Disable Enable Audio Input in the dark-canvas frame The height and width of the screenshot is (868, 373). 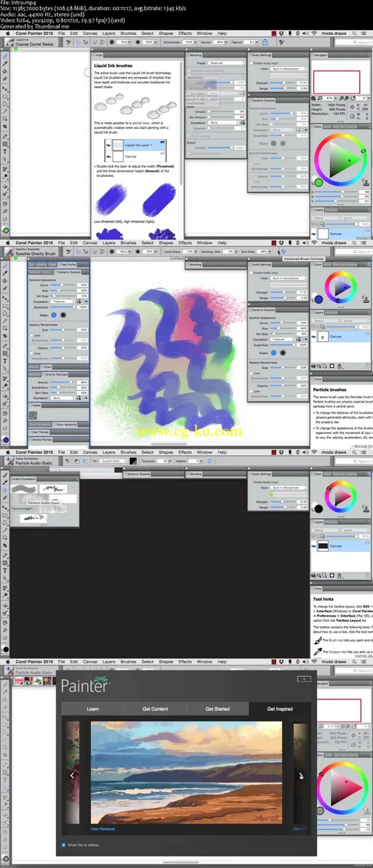tap(251, 481)
